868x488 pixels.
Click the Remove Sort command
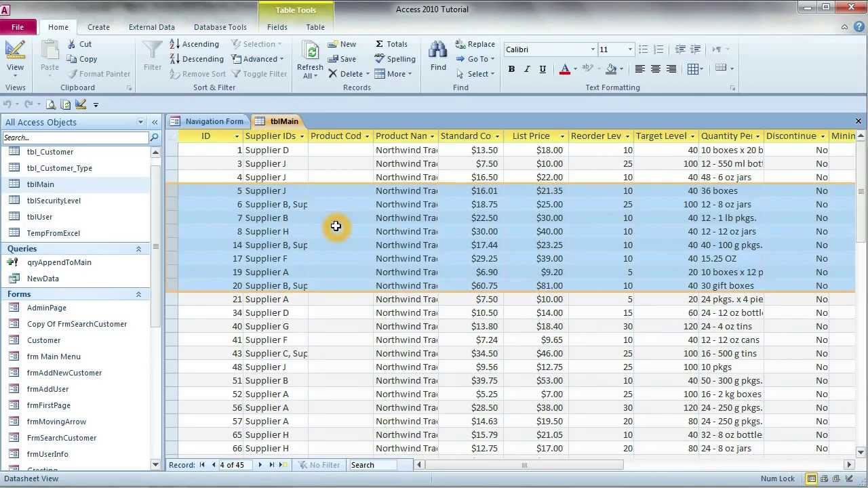[197, 74]
